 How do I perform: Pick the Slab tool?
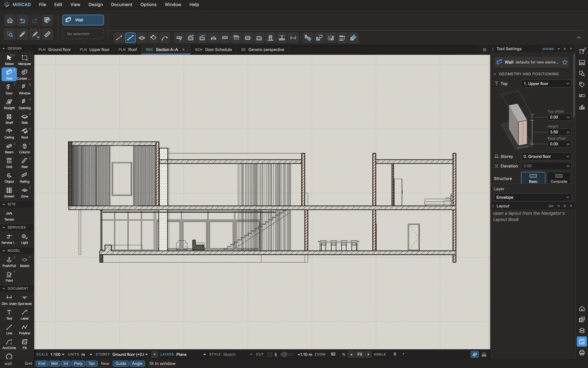pos(24,118)
